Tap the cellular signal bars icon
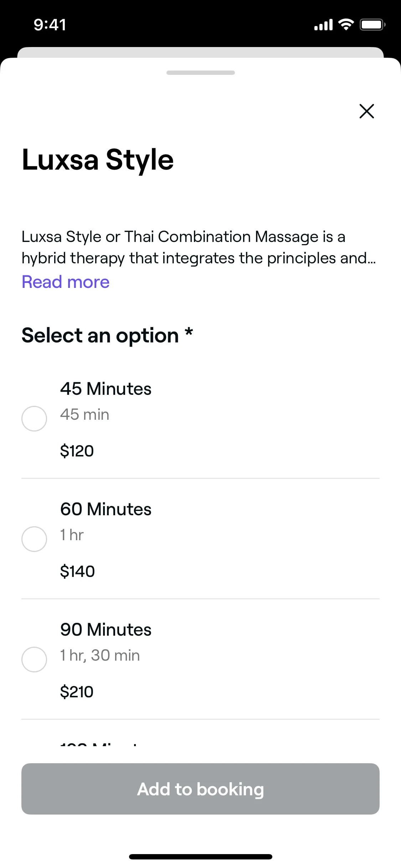This screenshot has width=401, height=868. pyautogui.click(x=323, y=25)
